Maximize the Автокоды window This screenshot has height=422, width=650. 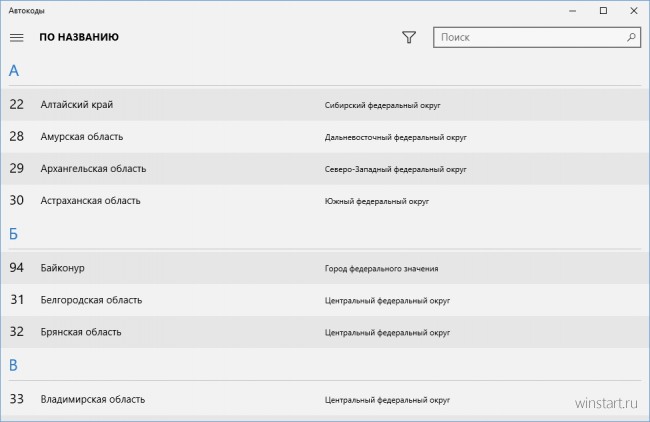click(x=604, y=11)
